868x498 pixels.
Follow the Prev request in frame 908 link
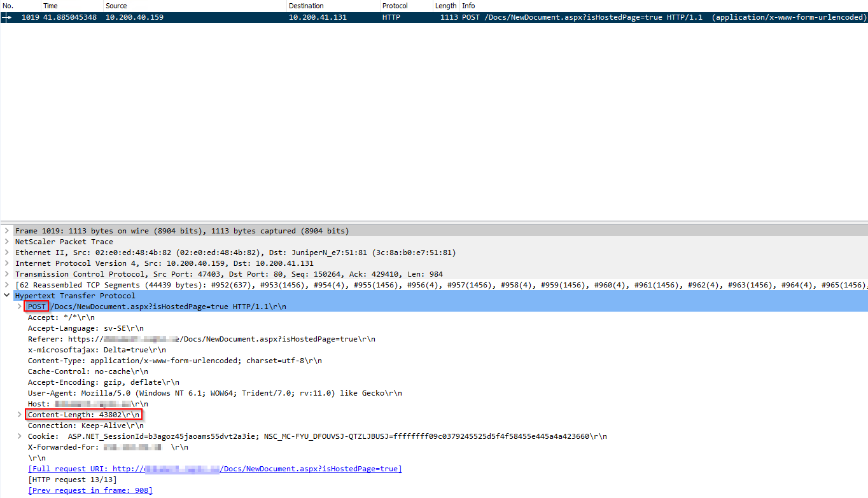90,490
